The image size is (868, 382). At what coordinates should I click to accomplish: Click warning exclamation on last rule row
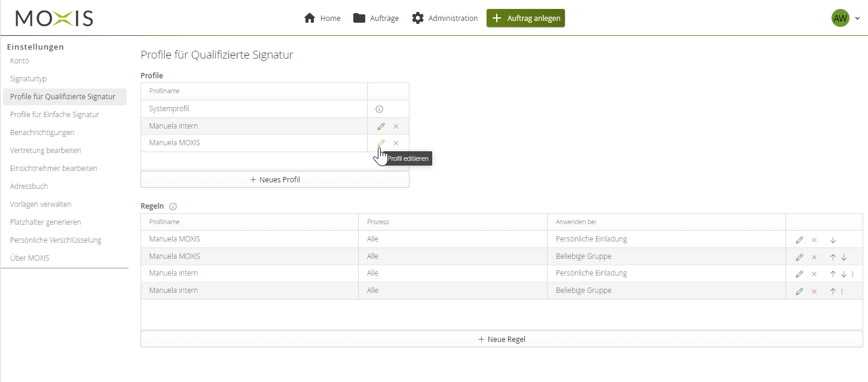[842, 292]
